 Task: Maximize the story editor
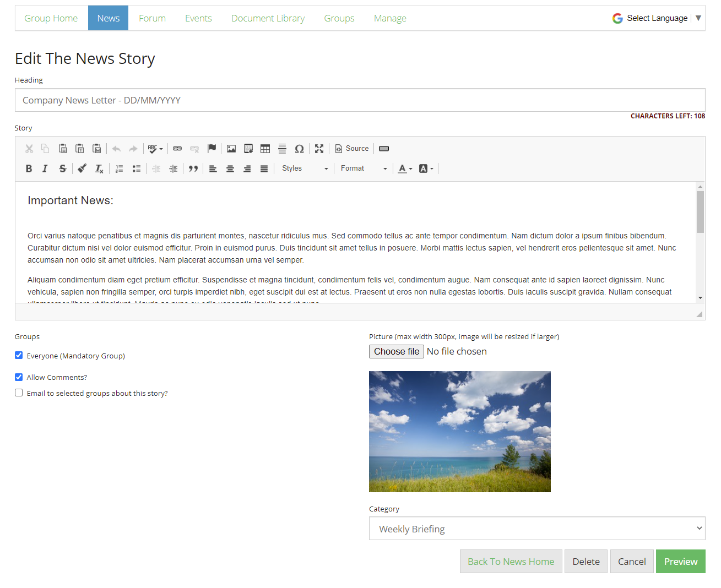click(x=319, y=148)
